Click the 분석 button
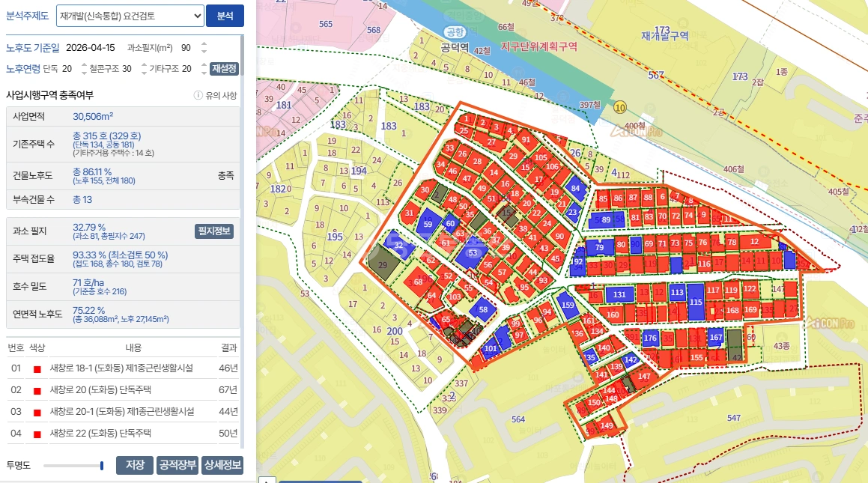This screenshot has height=483, width=868. coord(225,16)
